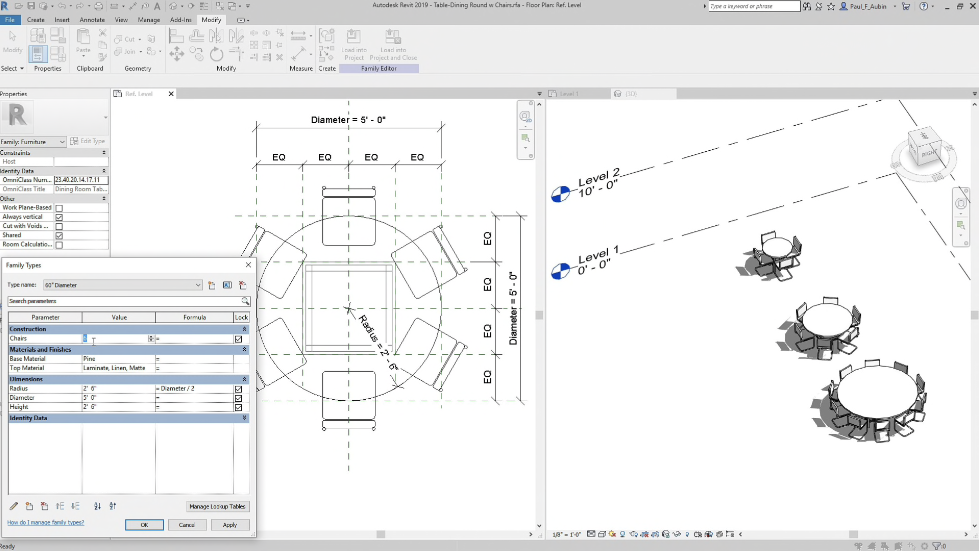Switch to the Create ribbon tab
This screenshot has width=980, height=551.
pos(36,20)
